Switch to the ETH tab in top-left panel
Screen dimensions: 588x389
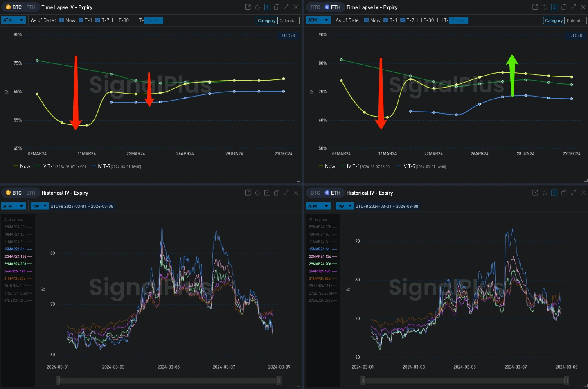pos(30,7)
